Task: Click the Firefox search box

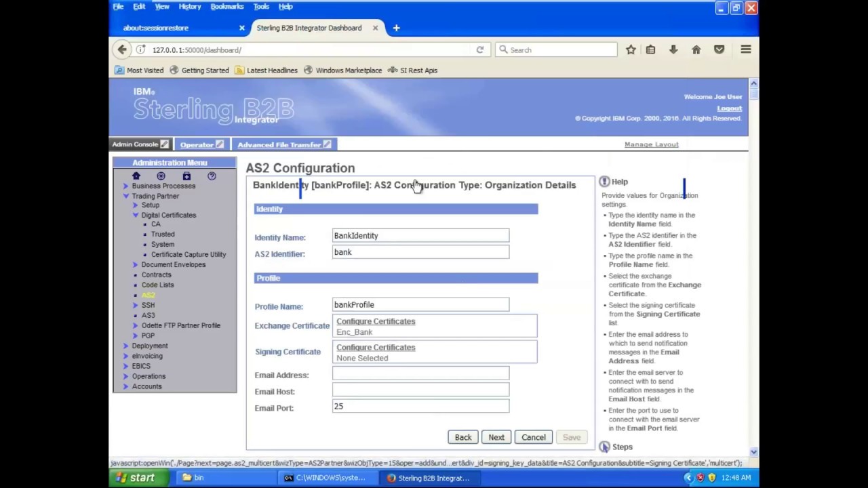Action: [x=557, y=49]
